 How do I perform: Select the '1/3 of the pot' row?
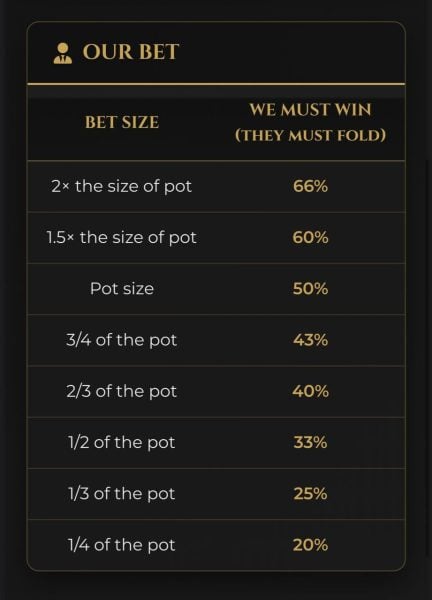[216, 494]
